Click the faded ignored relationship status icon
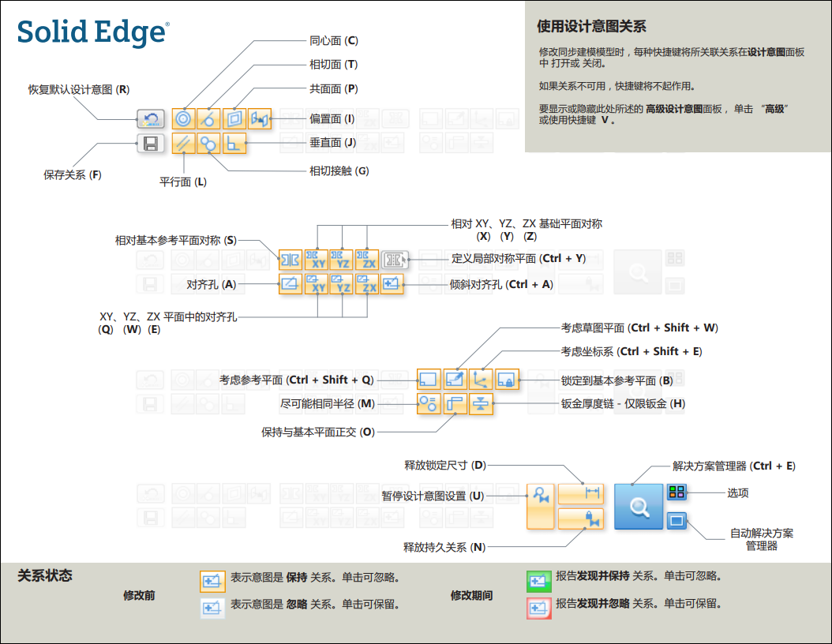This screenshot has height=644, width=832. click(212, 608)
